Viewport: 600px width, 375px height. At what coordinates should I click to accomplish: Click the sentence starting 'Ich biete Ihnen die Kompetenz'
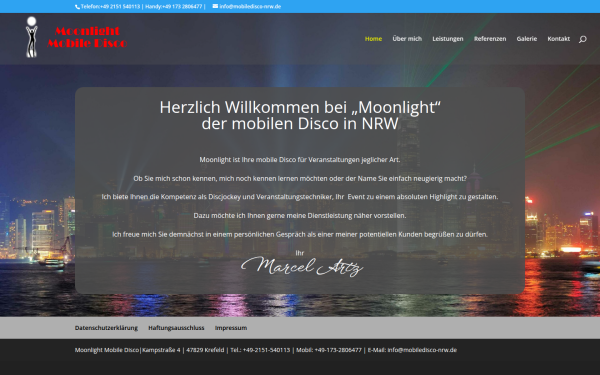(300, 197)
